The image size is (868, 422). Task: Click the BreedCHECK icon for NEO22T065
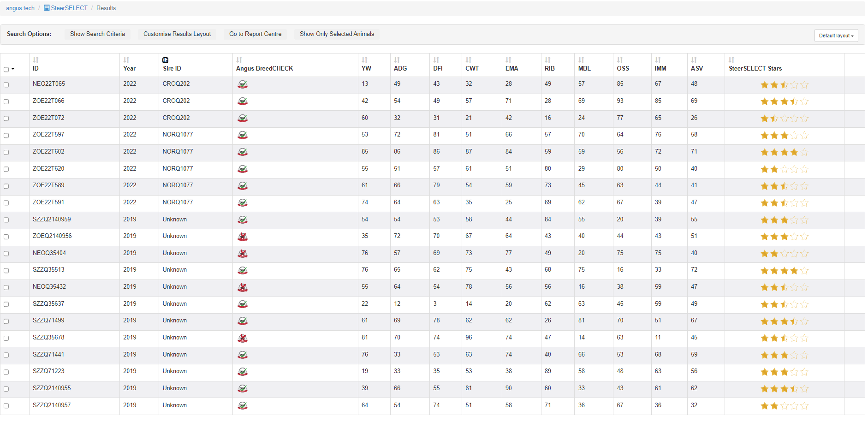point(243,84)
